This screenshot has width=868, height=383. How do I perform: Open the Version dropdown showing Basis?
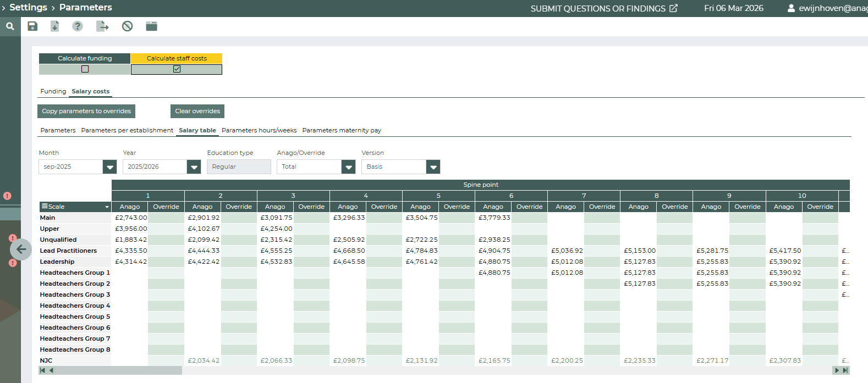pyautogui.click(x=433, y=167)
